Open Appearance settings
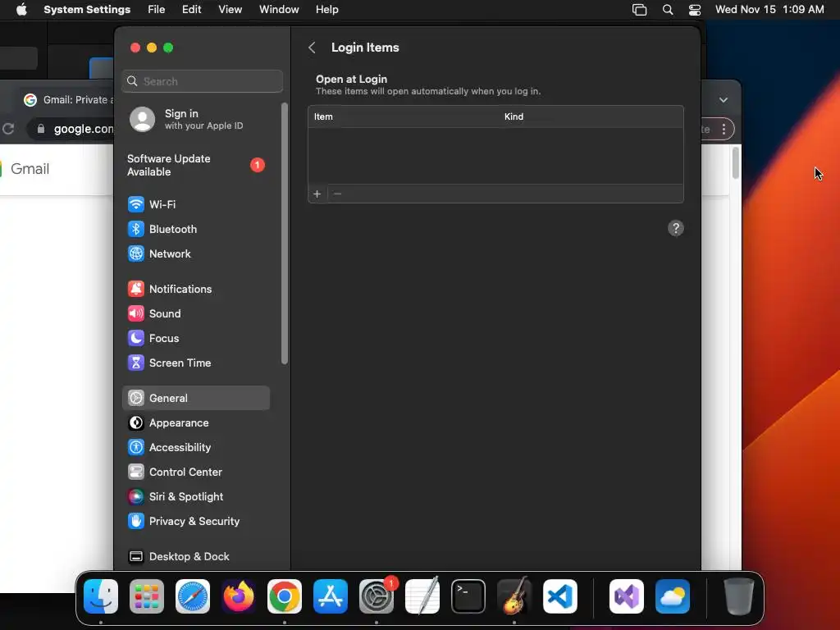Viewport: 840px width, 630px height. [x=195, y=422]
